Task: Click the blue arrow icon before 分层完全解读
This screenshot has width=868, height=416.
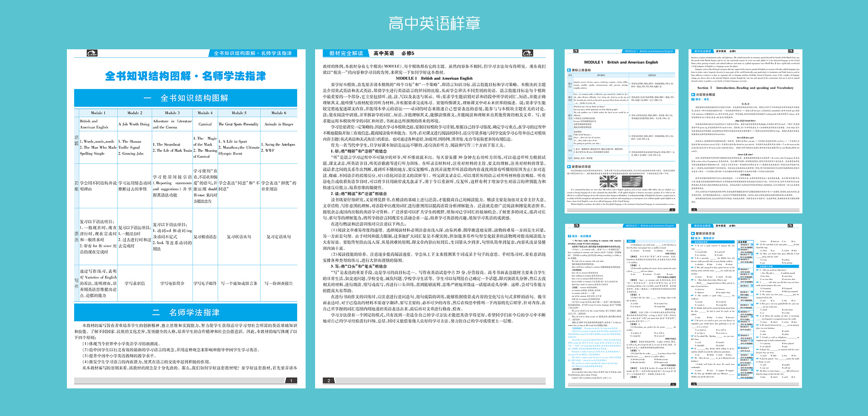Action: (x=693, y=95)
